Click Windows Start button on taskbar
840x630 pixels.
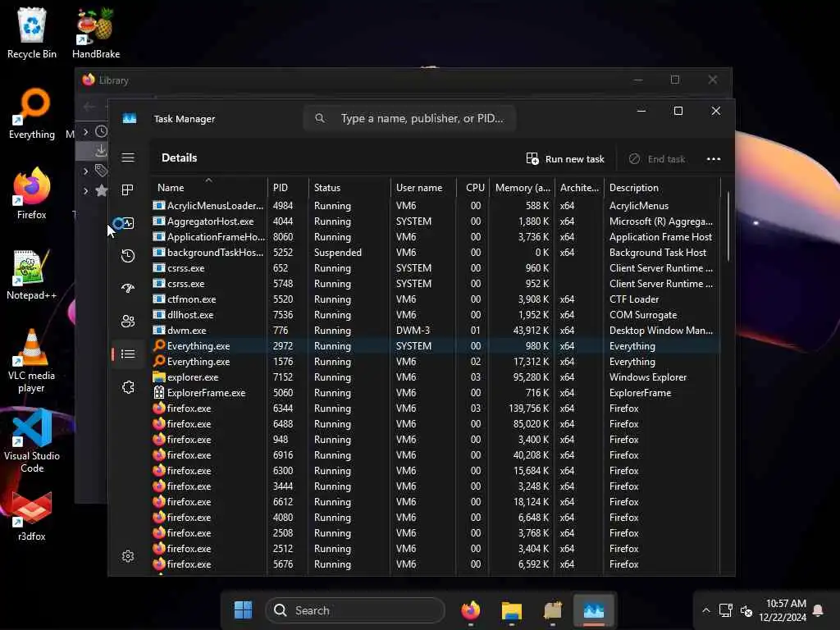click(x=243, y=610)
